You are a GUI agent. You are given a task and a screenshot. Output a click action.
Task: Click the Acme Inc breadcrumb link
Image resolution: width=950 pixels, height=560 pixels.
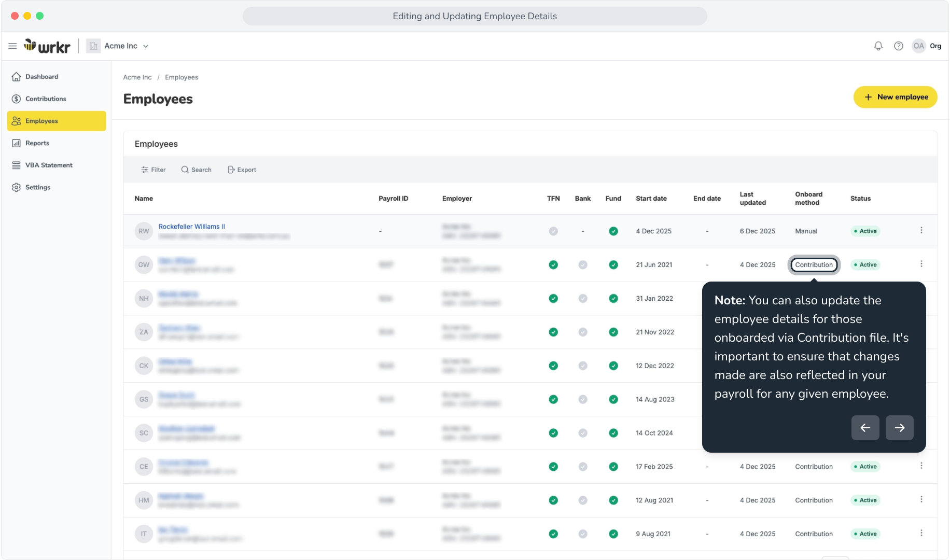tap(137, 77)
